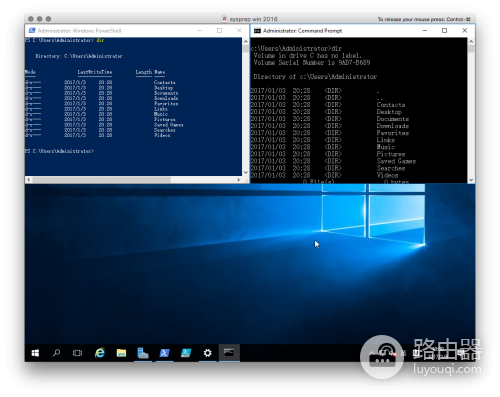The image size is (500, 397).
Task: Open Settings gear on the taskbar
Action: (x=208, y=353)
